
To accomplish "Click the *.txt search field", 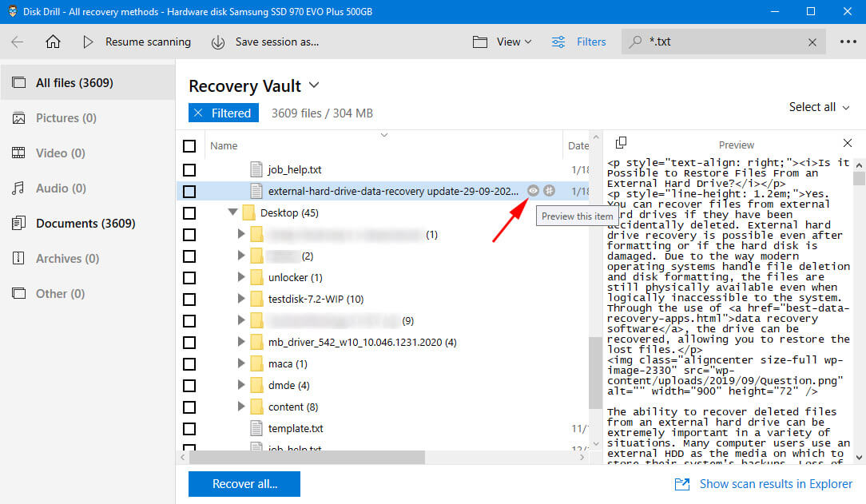I will (x=724, y=42).
